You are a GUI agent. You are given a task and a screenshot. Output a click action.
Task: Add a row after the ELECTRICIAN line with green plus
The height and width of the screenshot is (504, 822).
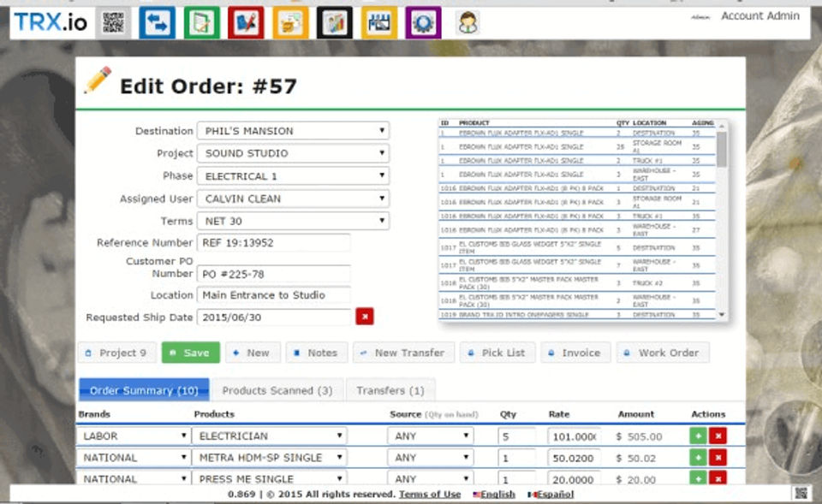pos(698,436)
